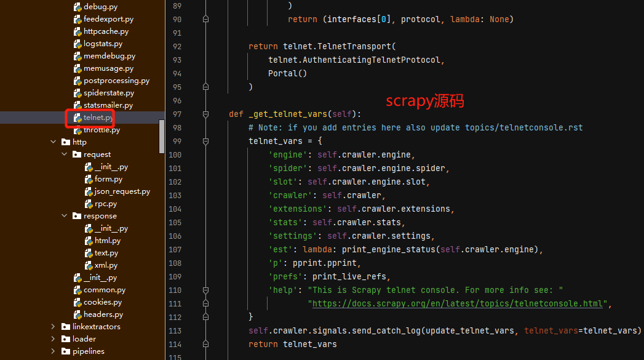Click the fold end marker at line 112
The width and height of the screenshot is (644, 360).
(x=206, y=318)
